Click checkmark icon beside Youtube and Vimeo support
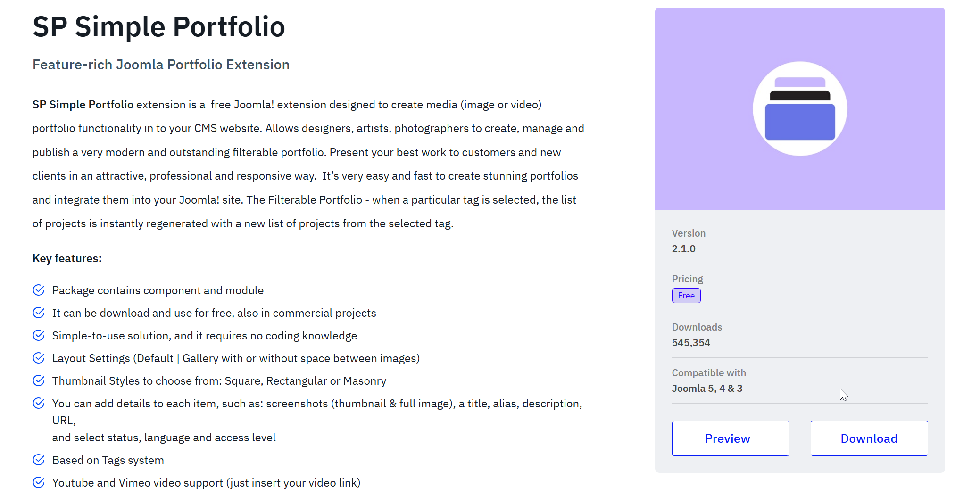 (39, 482)
